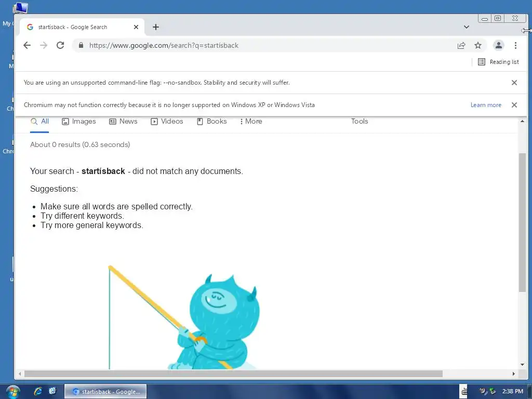Bookmark this tab with the star icon
Screen dimensions: 532x399
click(x=478, y=45)
